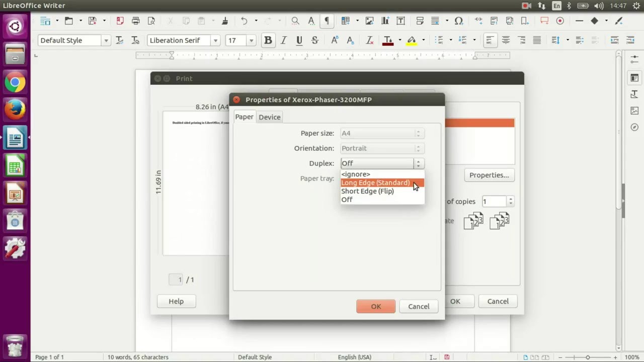Open the font color dropdown arrow

[x=399, y=40]
